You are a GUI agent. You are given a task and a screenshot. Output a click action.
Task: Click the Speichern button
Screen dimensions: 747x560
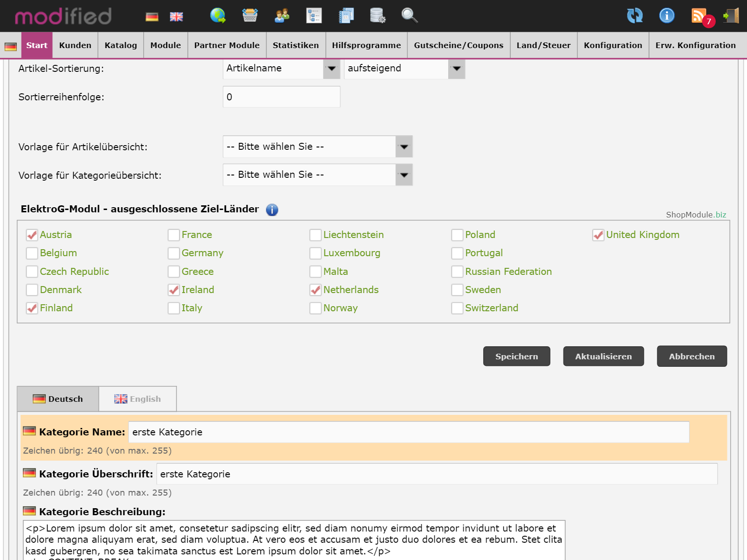coord(516,357)
